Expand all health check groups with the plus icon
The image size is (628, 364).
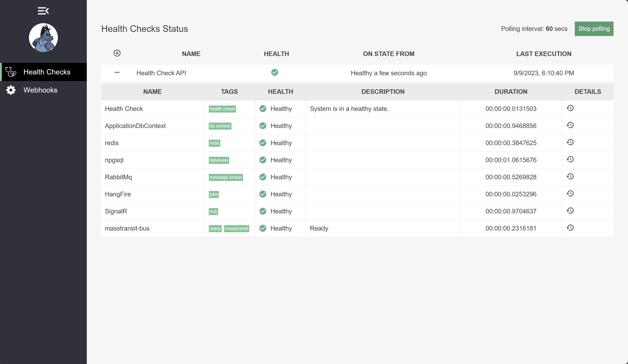(x=117, y=53)
